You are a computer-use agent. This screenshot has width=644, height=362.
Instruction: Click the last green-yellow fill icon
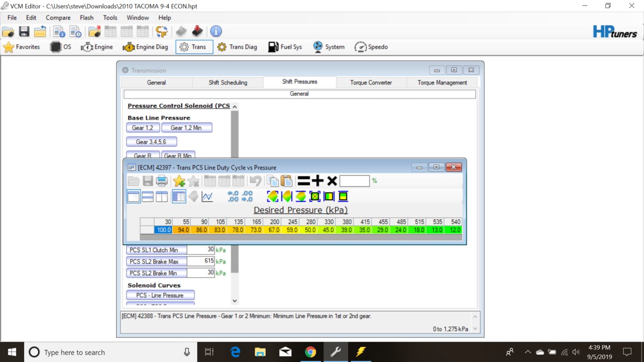(343, 197)
